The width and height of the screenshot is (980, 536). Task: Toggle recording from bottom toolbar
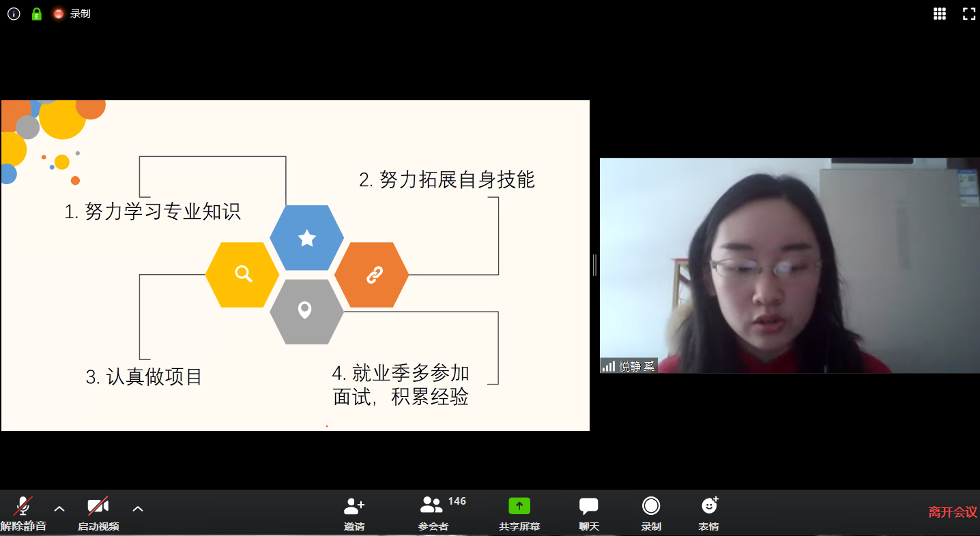[x=651, y=513]
